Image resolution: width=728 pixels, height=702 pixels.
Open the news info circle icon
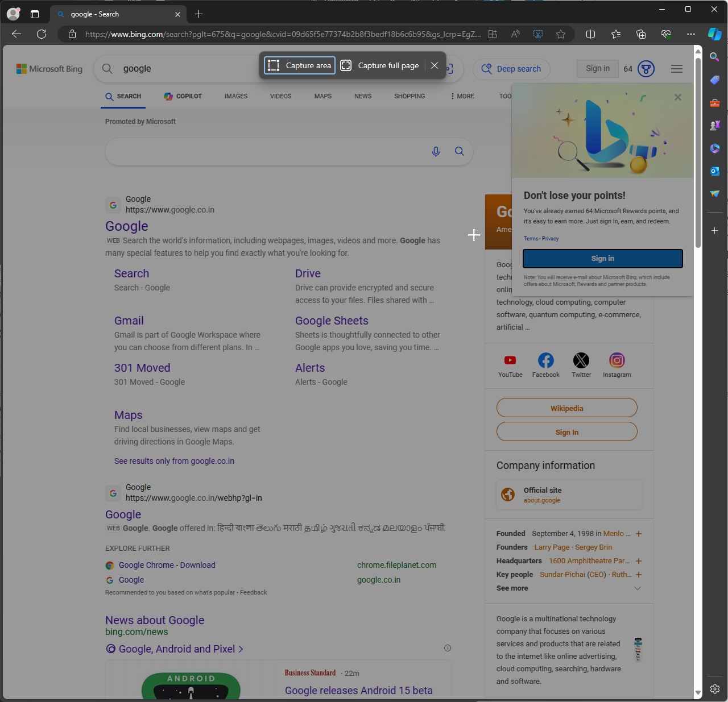pos(448,648)
